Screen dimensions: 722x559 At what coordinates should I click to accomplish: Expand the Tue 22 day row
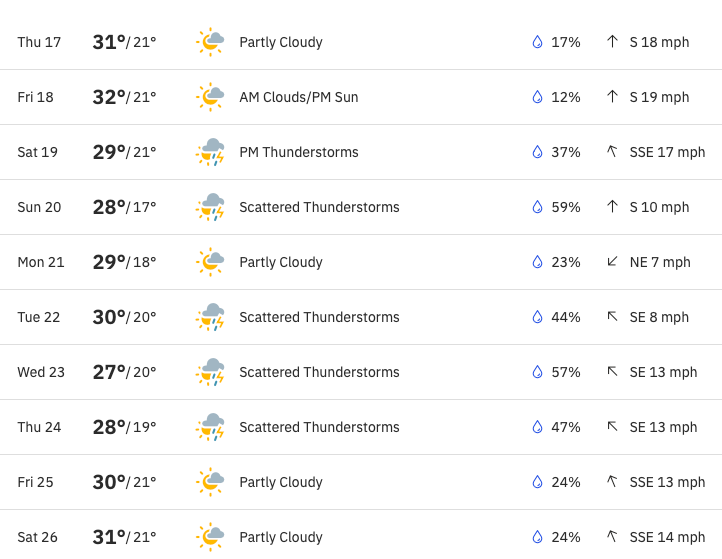361,317
